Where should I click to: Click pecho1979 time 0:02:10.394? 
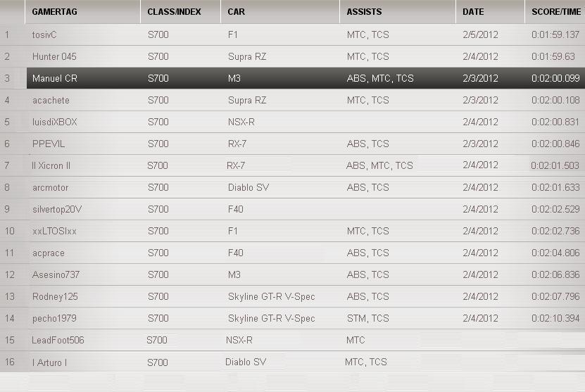point(555,318)
